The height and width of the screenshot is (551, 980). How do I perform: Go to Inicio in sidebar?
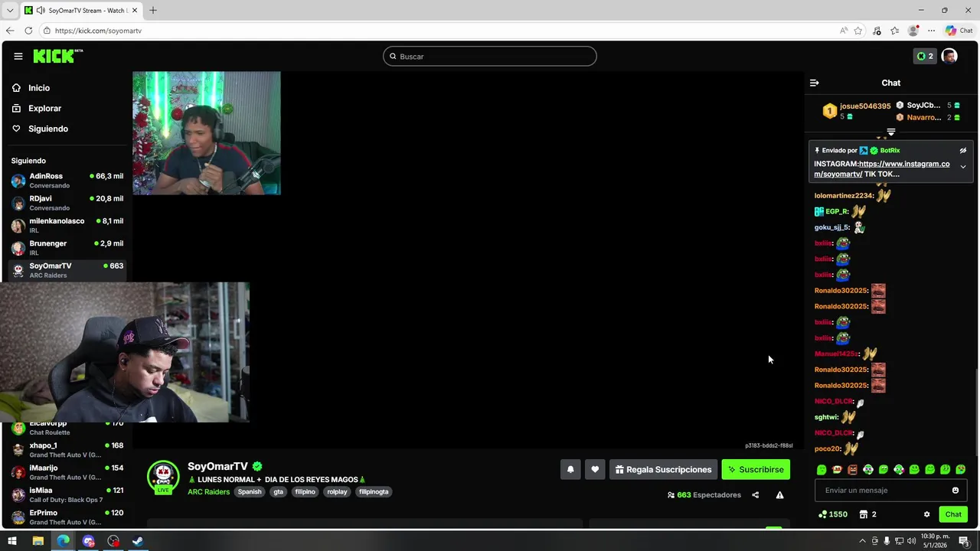click(x=66, y=88)
